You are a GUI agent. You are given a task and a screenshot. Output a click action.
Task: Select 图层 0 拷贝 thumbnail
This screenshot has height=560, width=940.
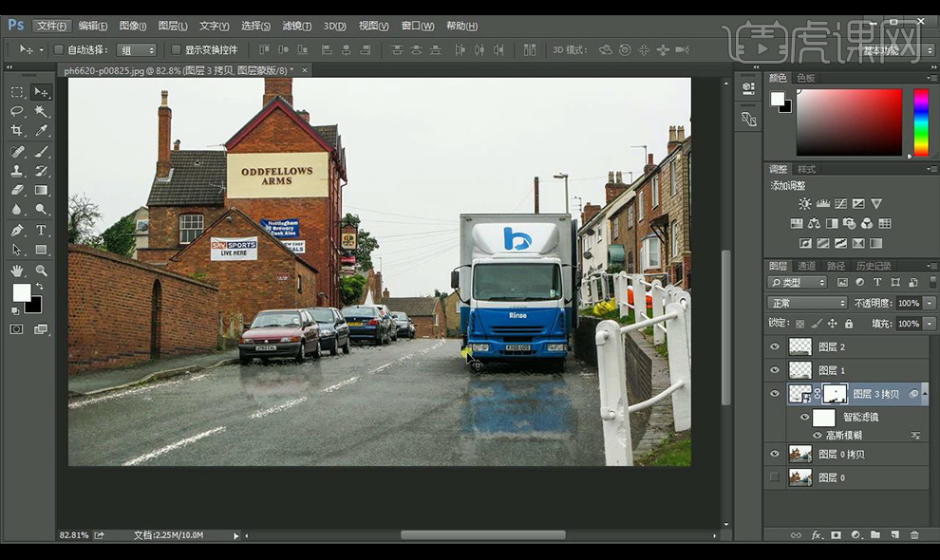[x=799, y=454]
